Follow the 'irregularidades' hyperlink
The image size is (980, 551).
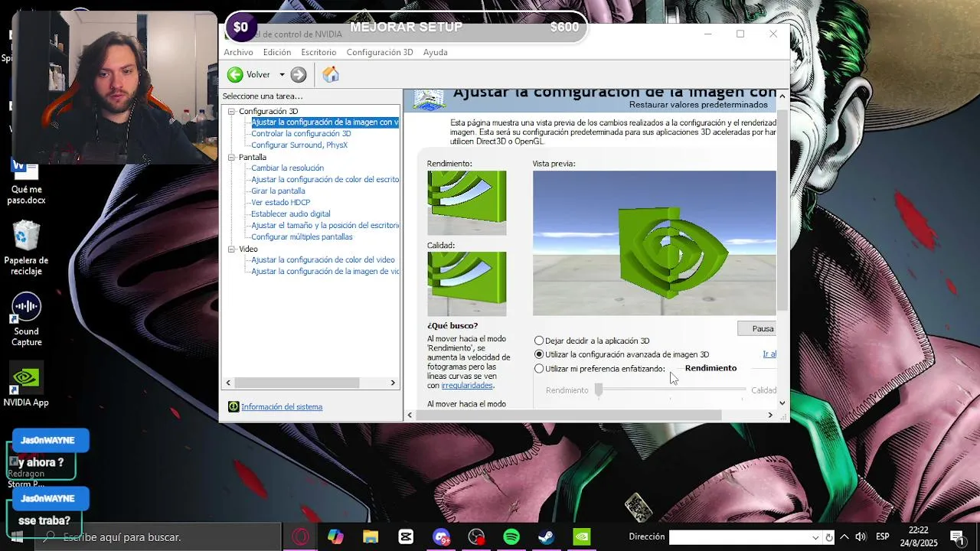pos(467,385)
